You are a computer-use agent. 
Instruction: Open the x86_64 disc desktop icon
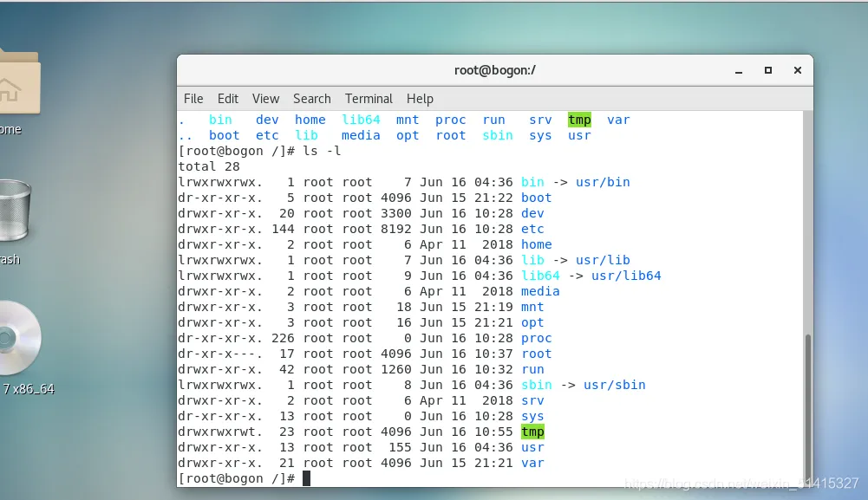tap(20, 337)
